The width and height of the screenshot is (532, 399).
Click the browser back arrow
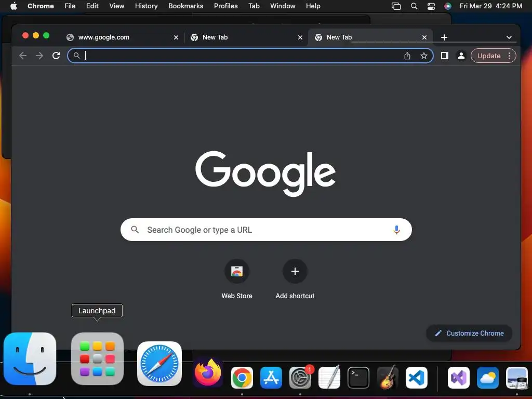point(23,56)
